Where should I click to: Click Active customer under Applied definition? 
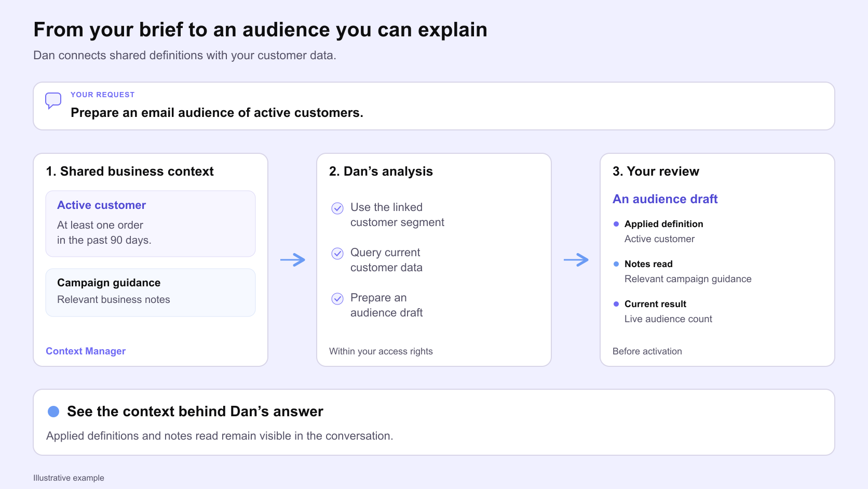659,239
